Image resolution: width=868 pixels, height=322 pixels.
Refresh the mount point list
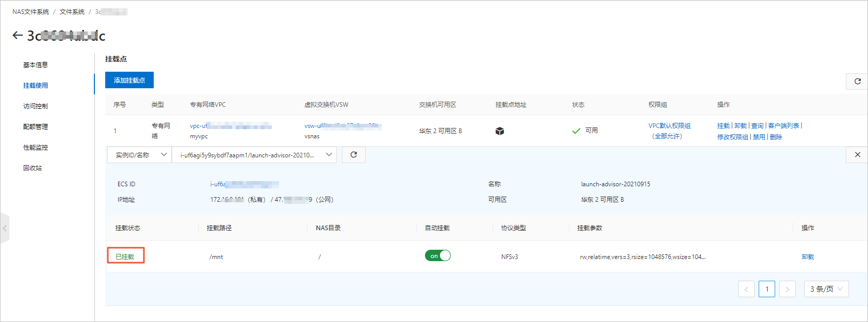coord(857,82)
